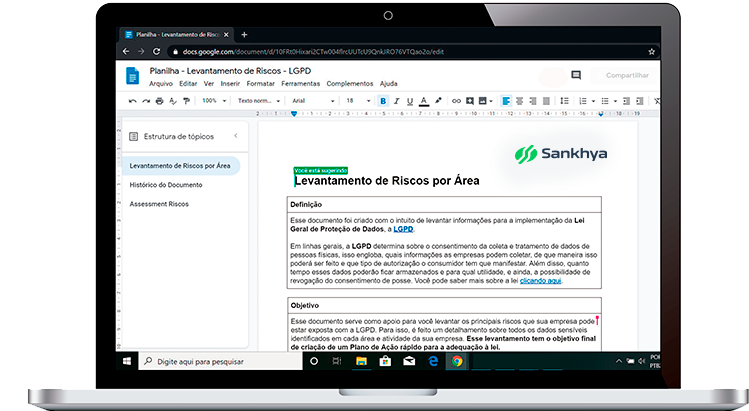Change the text color
Screen dimensions: 749x411
pos(424,101)
